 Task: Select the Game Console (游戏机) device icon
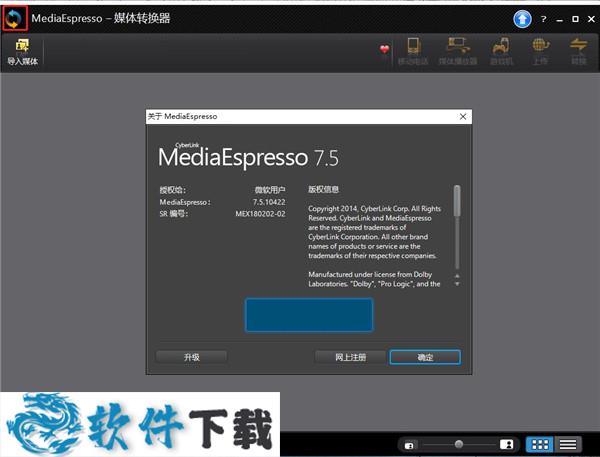(501, 51)
